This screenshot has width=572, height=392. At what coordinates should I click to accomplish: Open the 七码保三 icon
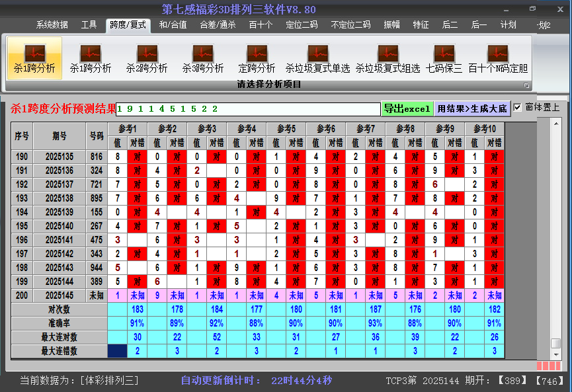444,58
